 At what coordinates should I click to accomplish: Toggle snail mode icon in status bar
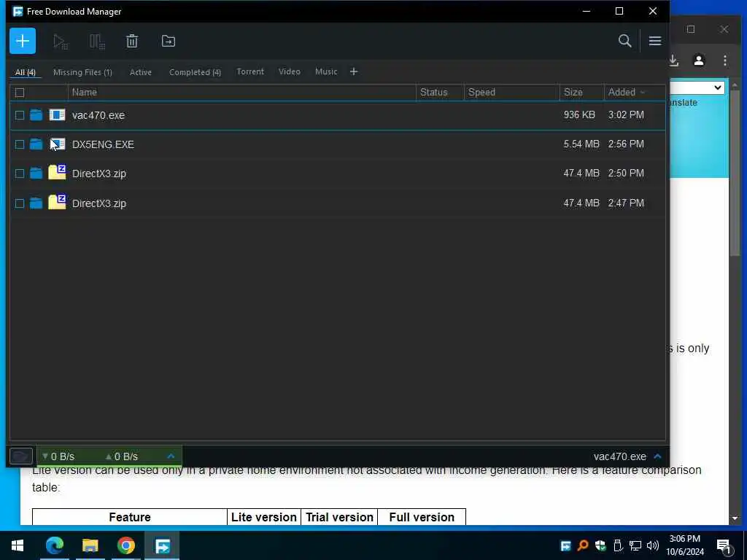coord(21,456)
